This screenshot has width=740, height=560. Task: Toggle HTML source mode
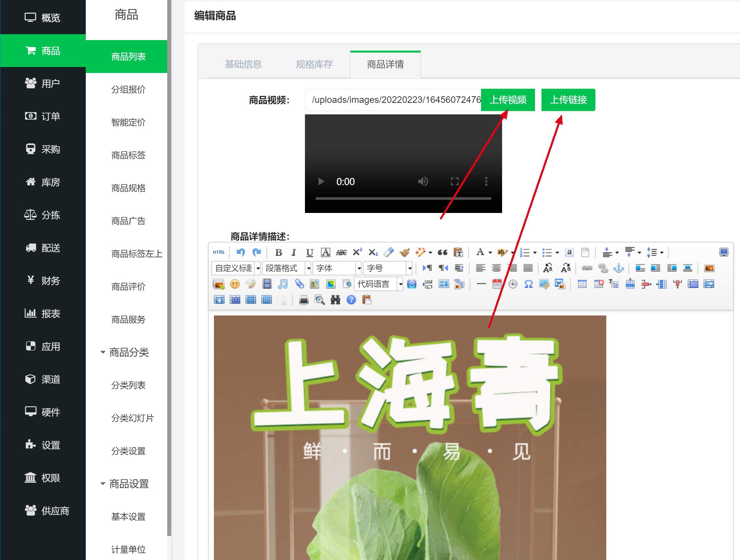[219, 253]
